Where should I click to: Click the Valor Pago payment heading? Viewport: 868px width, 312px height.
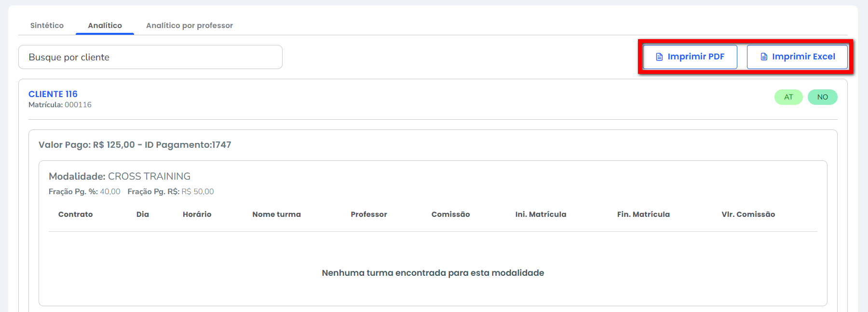click(x=135, y=145)
